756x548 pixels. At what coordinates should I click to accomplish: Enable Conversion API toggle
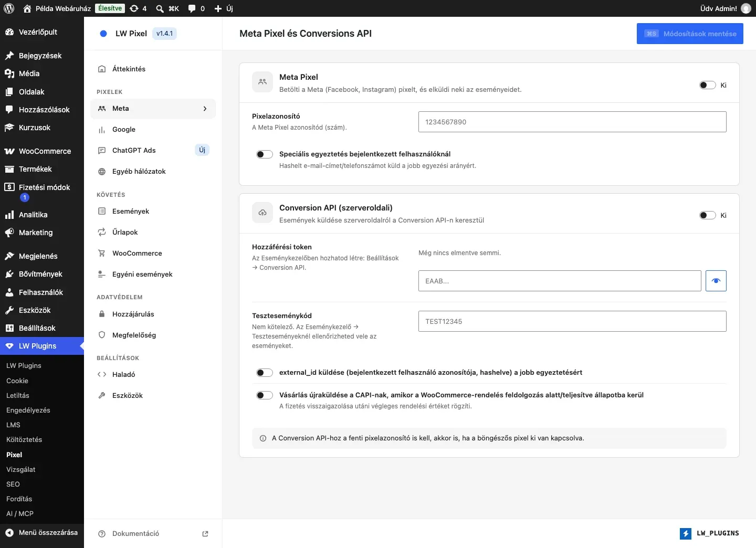(707, 215)
